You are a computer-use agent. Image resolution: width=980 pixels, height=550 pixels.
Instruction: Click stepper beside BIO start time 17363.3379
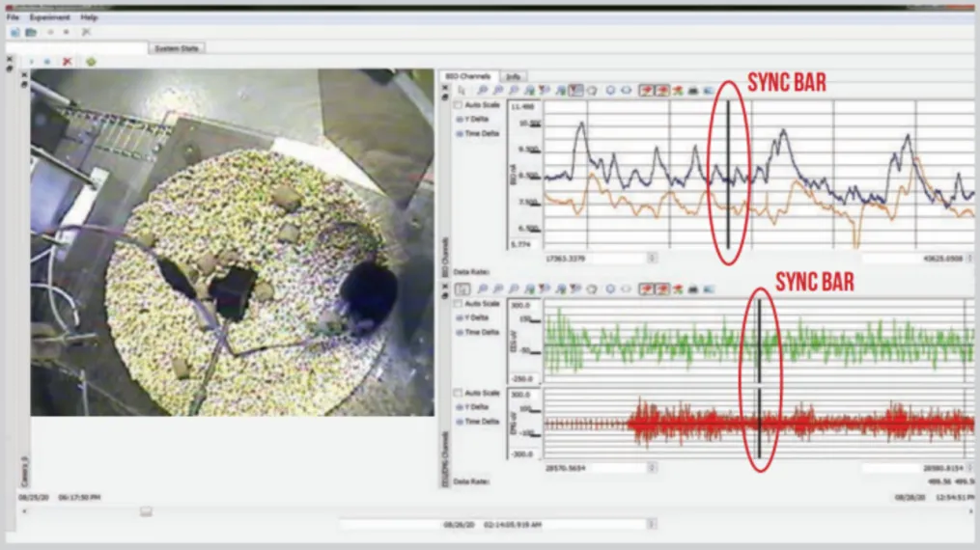click(652, 258)
